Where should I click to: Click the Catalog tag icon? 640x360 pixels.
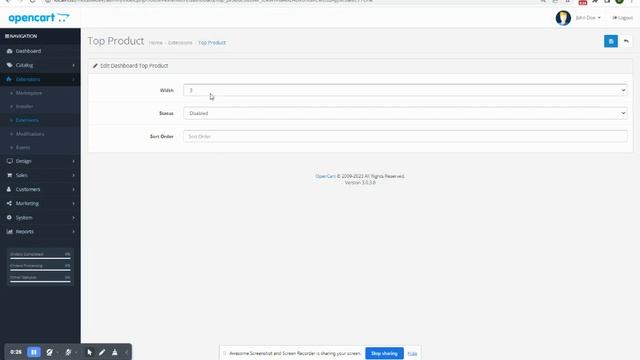pyautogui.click(x=9, y=65)
